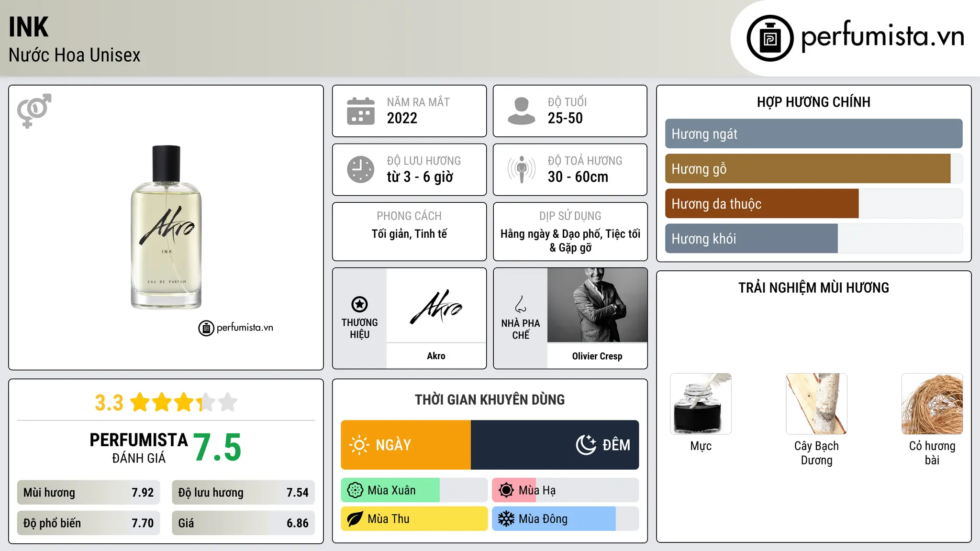The height and width of the screenshot is (551, 980).
Task: Click the Hương gỗ accord bar
Action: pyautogui.click(x=814, y=169)
